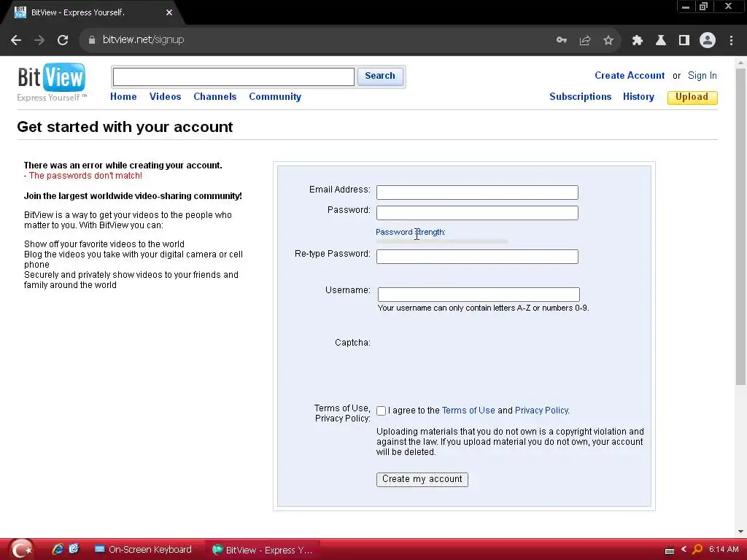
Task: Expand hidden tray icons arrow
Action: click(684, 550)
